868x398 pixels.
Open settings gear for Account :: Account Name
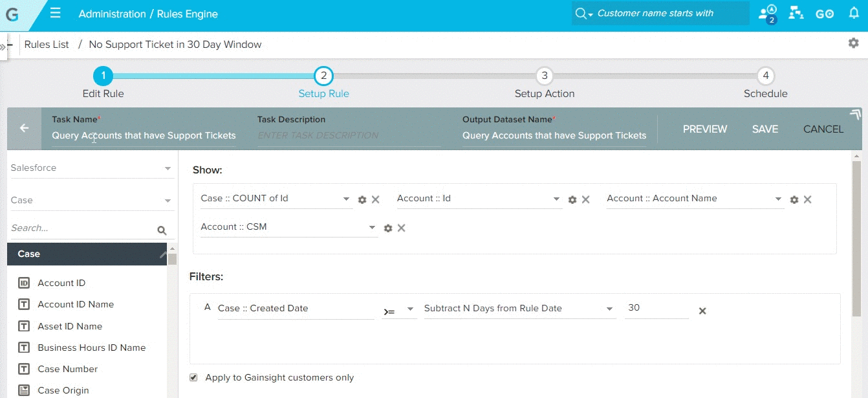point(794,200)
